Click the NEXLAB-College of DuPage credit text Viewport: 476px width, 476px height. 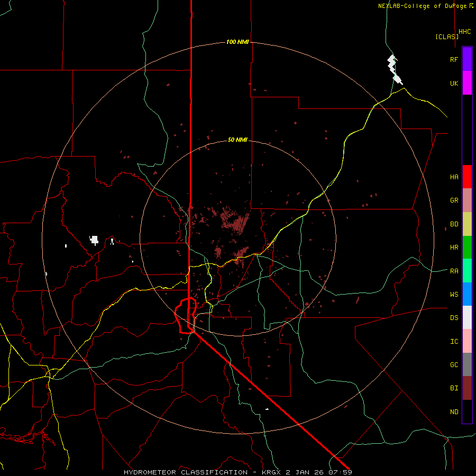pyautogui.click(x=423, y=6)
